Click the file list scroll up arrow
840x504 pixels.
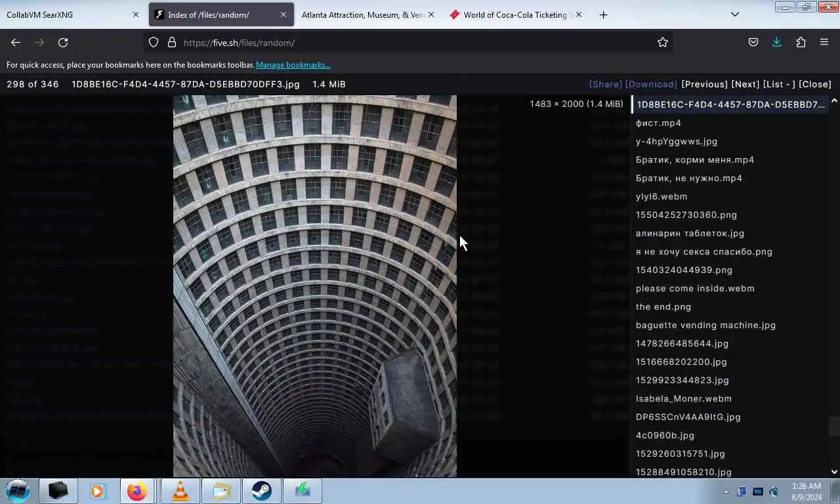(834, 100)
